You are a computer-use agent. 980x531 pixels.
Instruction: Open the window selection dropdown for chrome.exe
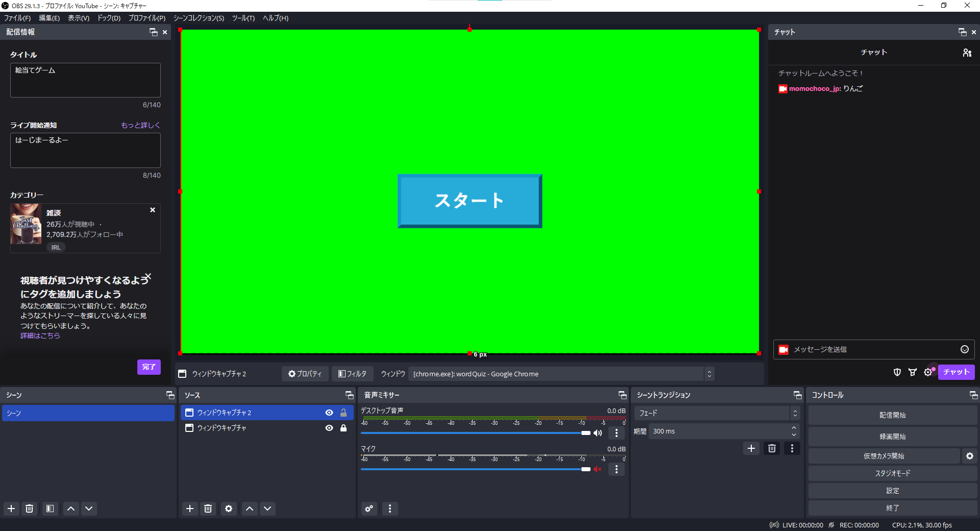(x=709, y=374)
